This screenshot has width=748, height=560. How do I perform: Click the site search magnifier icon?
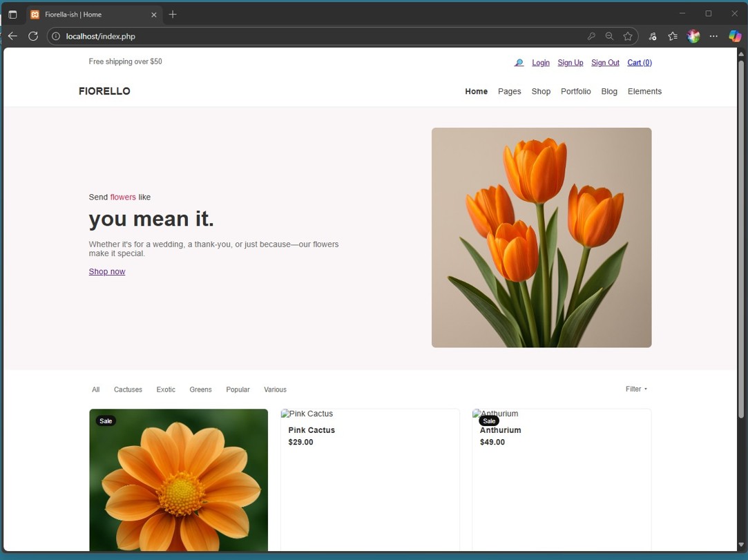tap(519, 63)
